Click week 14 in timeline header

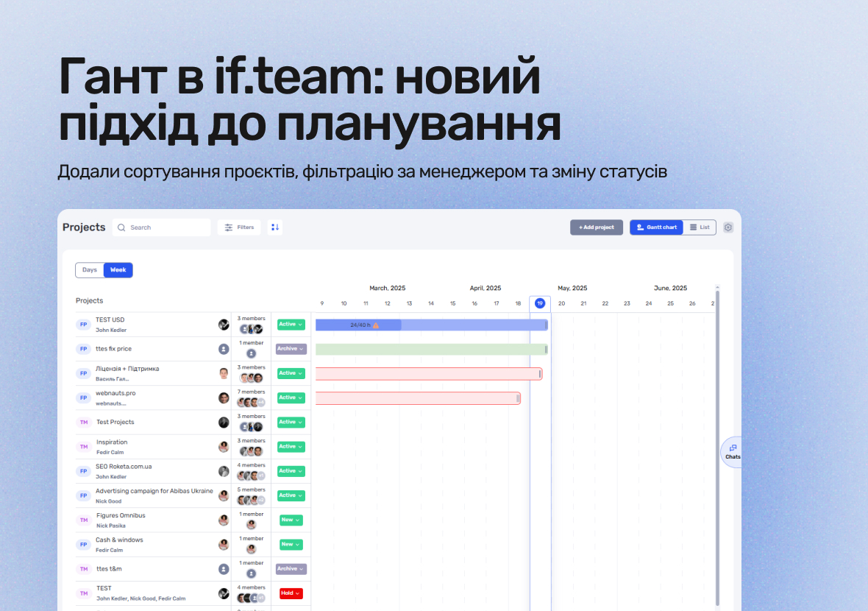[x=430, y=303]
